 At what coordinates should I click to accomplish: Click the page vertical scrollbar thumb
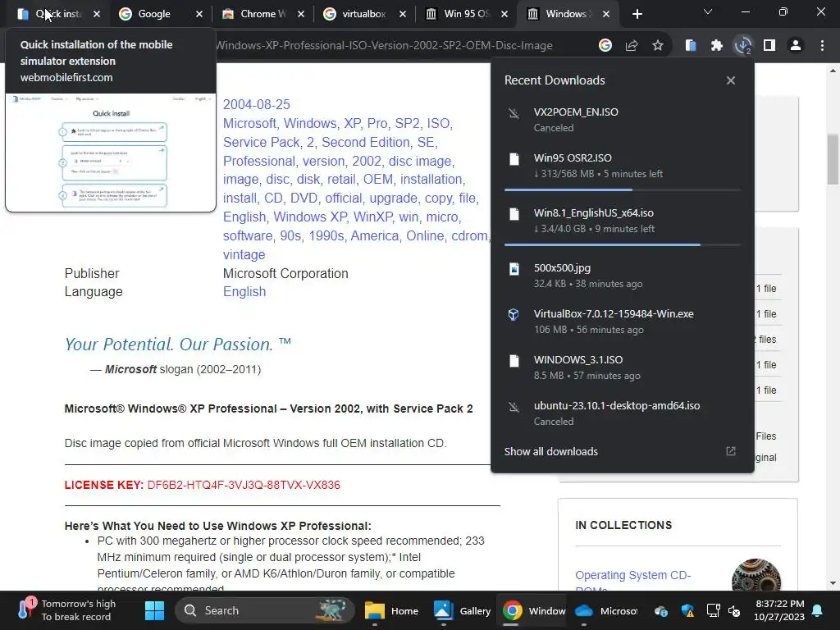pos(833,160)
